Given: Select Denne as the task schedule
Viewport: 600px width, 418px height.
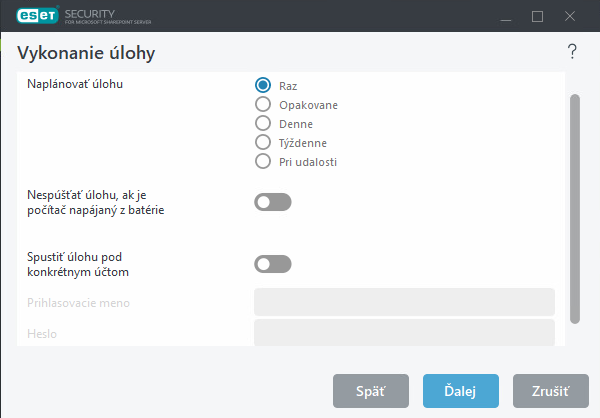Looking at the screenshot, I should coord(264,123).
